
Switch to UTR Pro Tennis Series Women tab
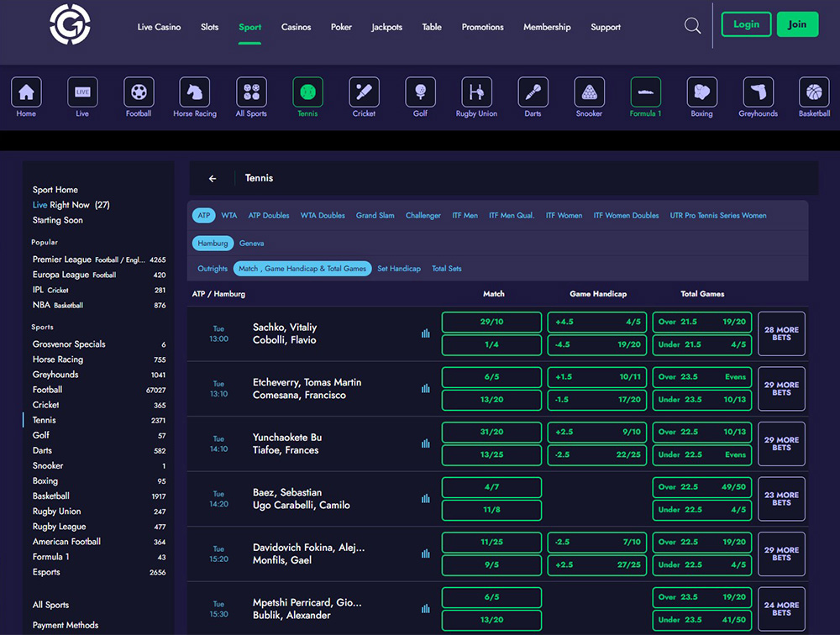(718, 215)
